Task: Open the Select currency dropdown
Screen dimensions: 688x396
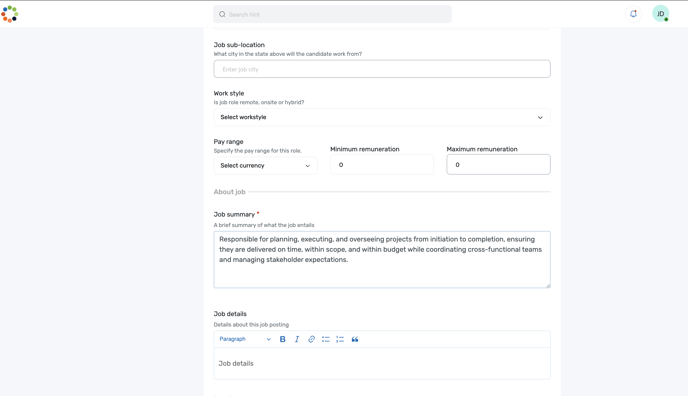Action: 265,165
